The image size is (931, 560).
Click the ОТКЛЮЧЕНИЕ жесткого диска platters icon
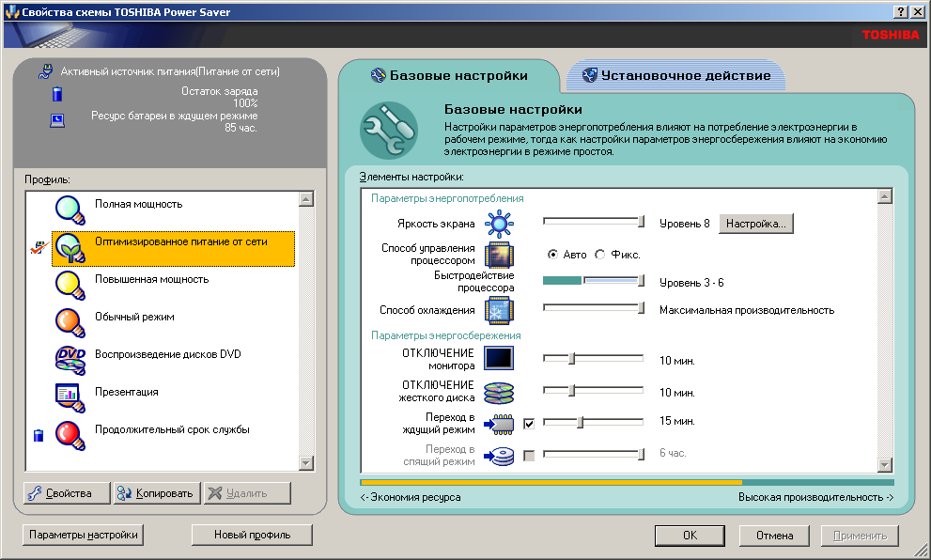pos(499,392)
